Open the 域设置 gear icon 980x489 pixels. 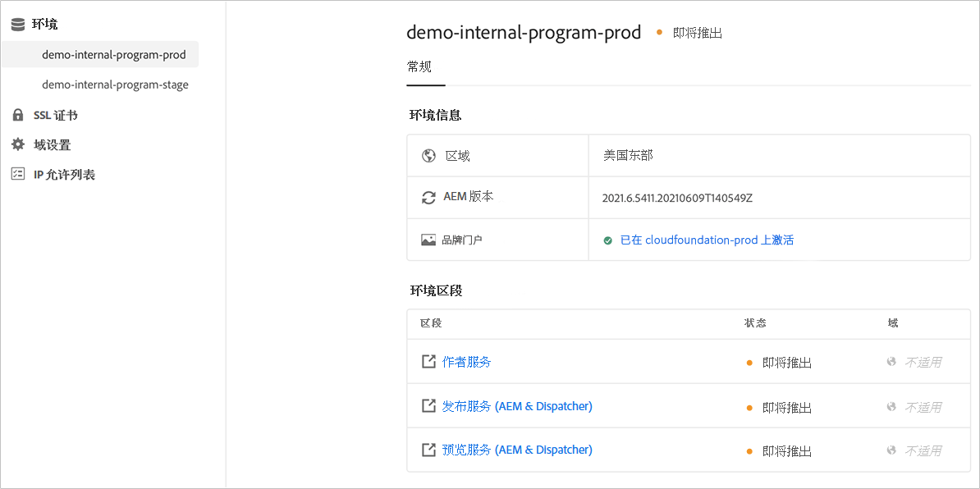18,144
